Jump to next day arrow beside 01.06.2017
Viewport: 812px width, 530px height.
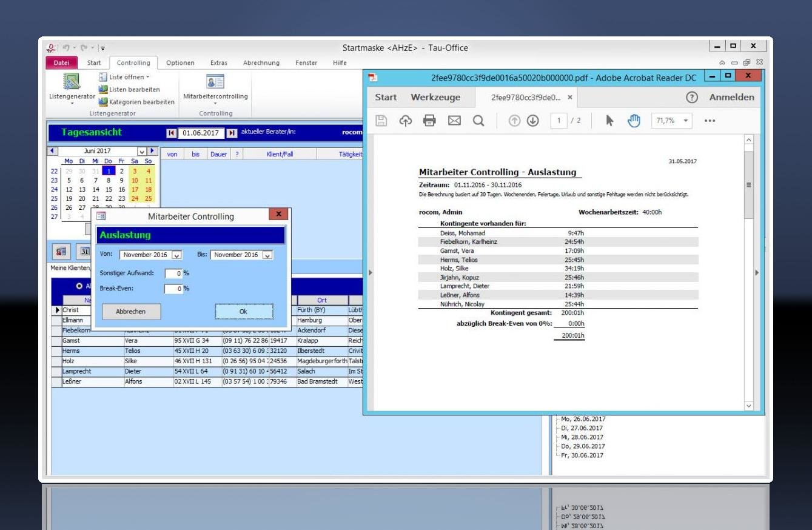pos(232,133)
